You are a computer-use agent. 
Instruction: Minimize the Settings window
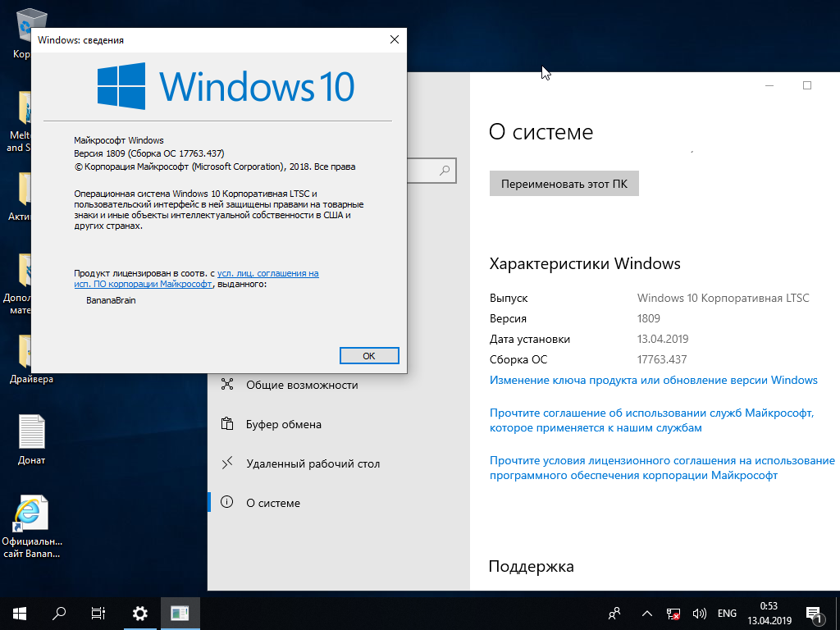coord(769,85)
